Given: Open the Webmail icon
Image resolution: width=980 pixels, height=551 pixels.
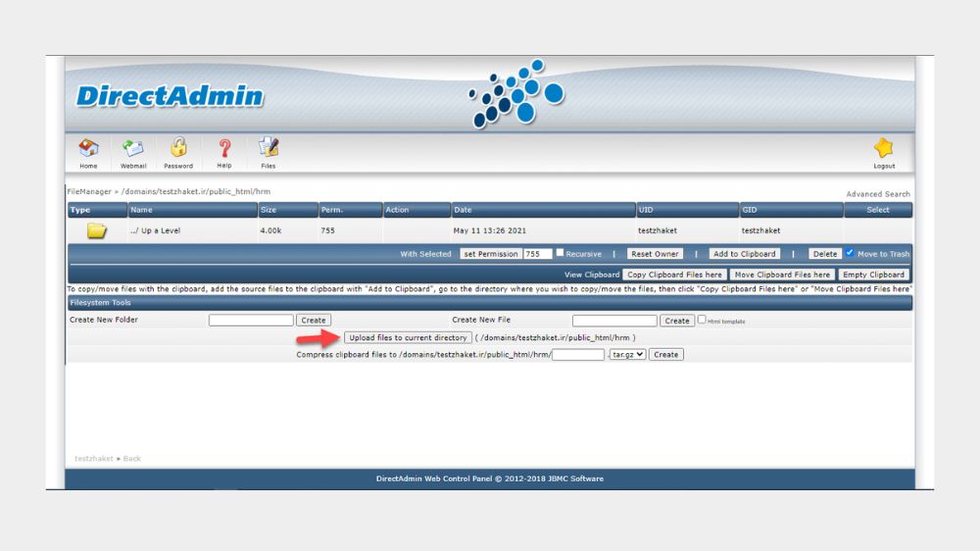Looking at the screenshot, I should [x=133, y=149].
